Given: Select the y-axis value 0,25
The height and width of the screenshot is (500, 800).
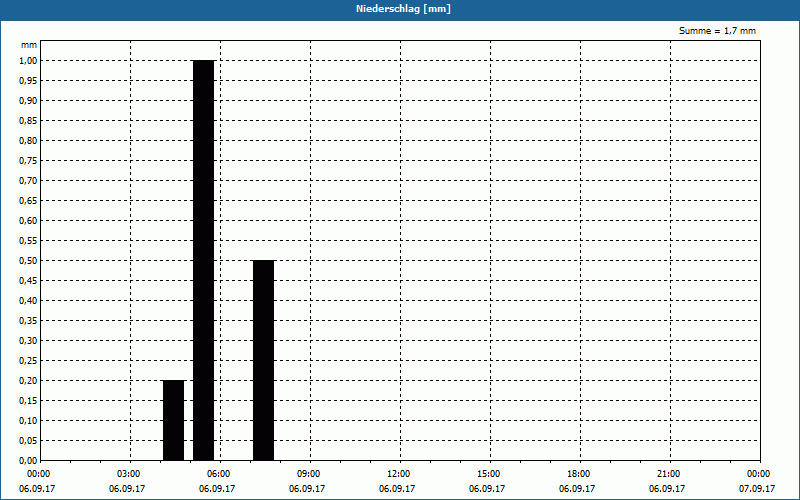Looking at the screenshot, I should 28,361.
